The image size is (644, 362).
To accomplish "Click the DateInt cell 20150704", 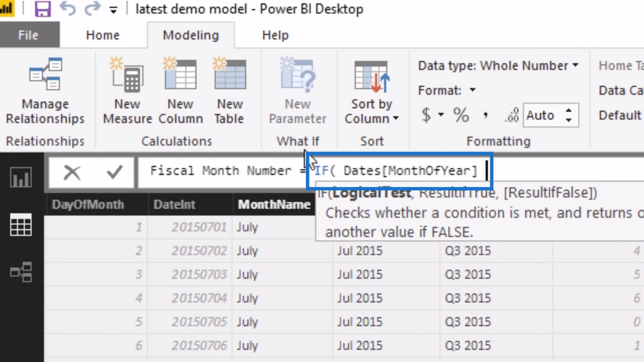I will (190, 298).
